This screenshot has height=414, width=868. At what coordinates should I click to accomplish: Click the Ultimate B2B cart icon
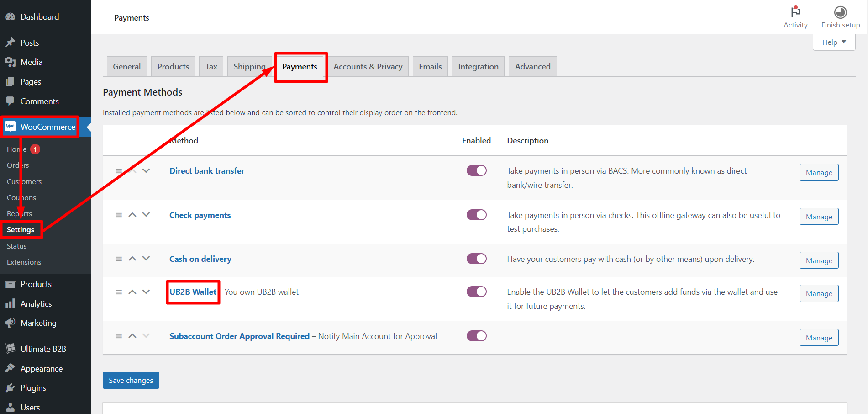point(10,349)
